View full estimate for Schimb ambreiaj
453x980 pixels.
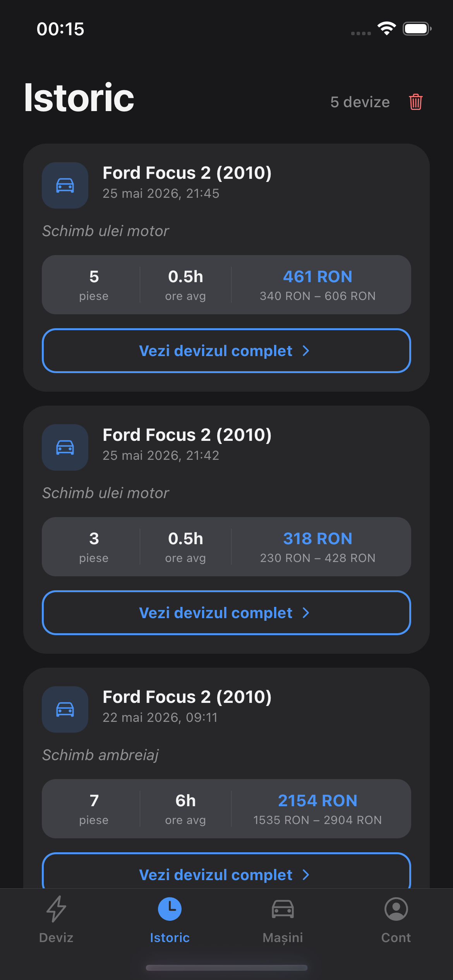coord(226,871)
